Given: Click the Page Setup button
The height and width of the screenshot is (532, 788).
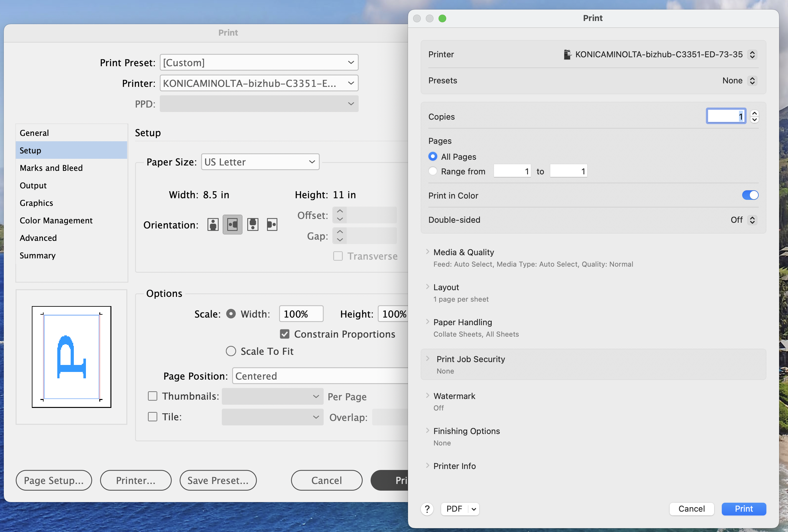Looking at the screenshot, I should click(x=53, y=480).
